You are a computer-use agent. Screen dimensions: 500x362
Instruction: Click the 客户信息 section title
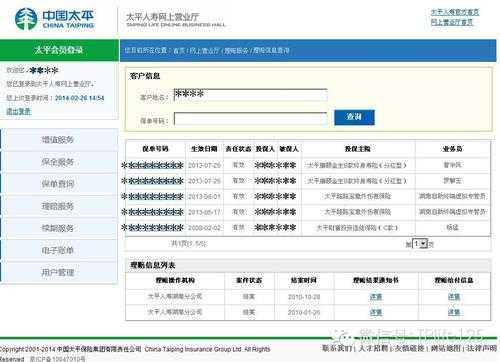[x=145, y=76]
